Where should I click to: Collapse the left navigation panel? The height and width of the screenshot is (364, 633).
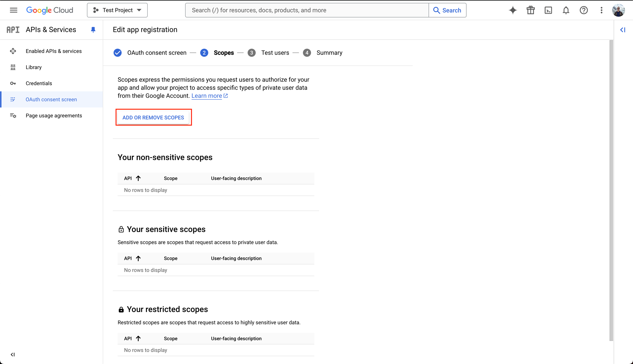pos(13,354)
